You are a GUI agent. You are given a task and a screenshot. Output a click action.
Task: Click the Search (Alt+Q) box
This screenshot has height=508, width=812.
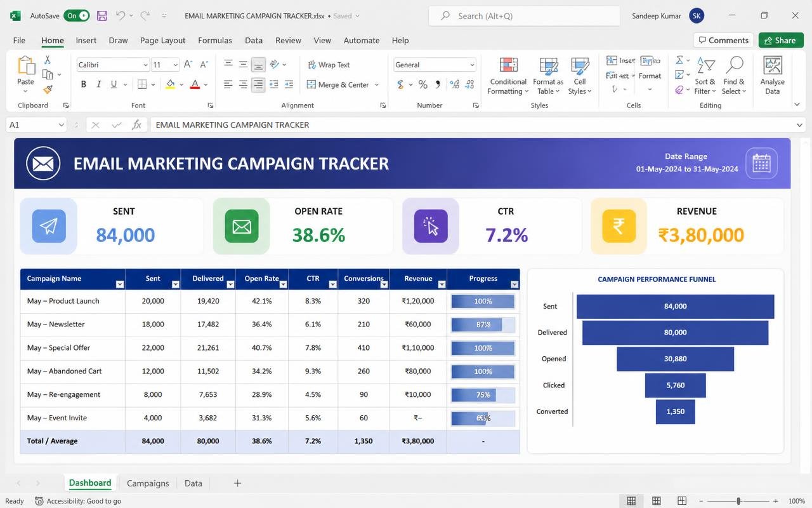pyautogui.click(x=524, y=16)
